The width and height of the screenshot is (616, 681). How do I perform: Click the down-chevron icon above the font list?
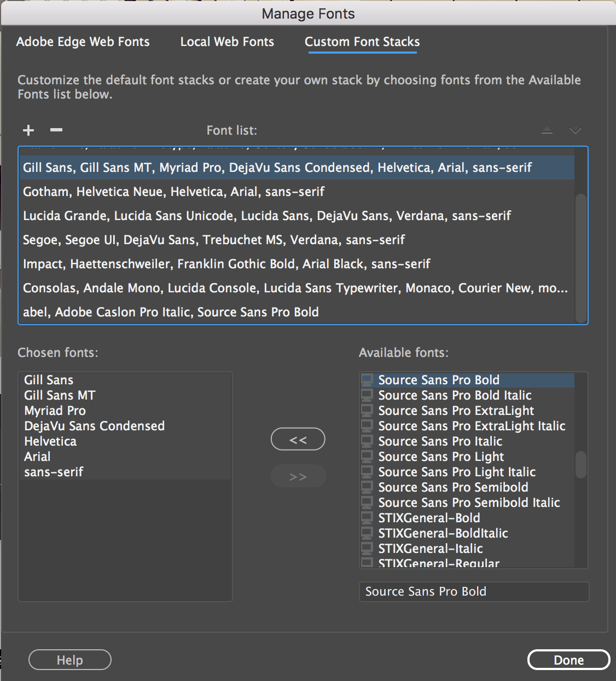pyautogui.click(x=575, y=130)
